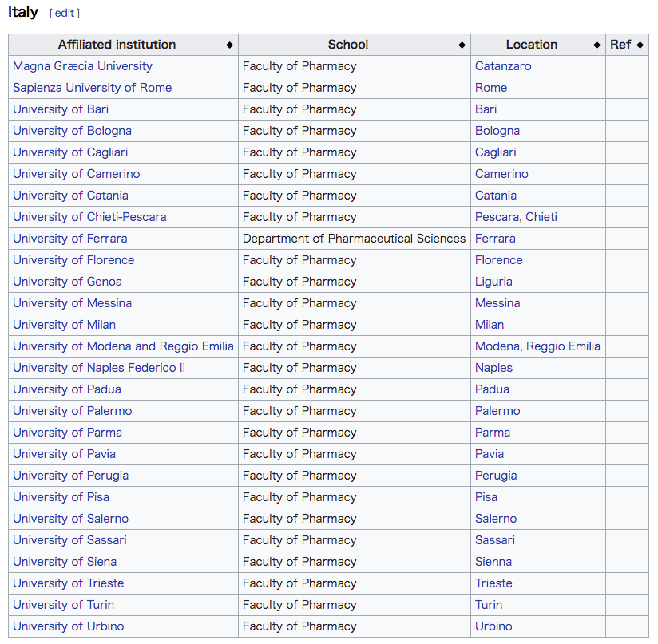
Task: Select Department of Pharmaceutical Sciences cell text
Action: (354, 238)
